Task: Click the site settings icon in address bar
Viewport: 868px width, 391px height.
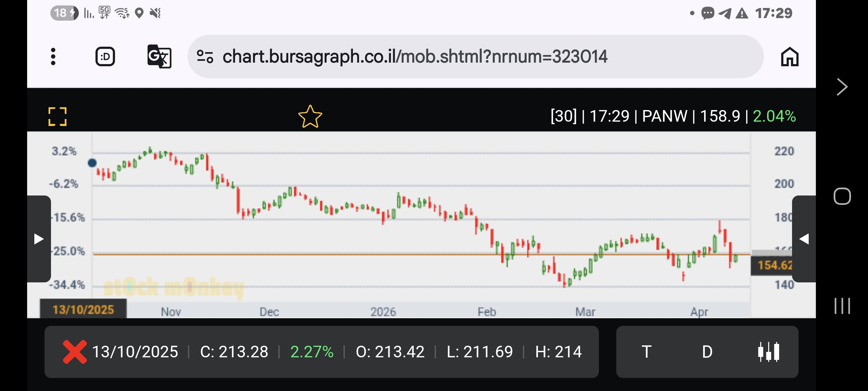Action: [x=205, y=56]
